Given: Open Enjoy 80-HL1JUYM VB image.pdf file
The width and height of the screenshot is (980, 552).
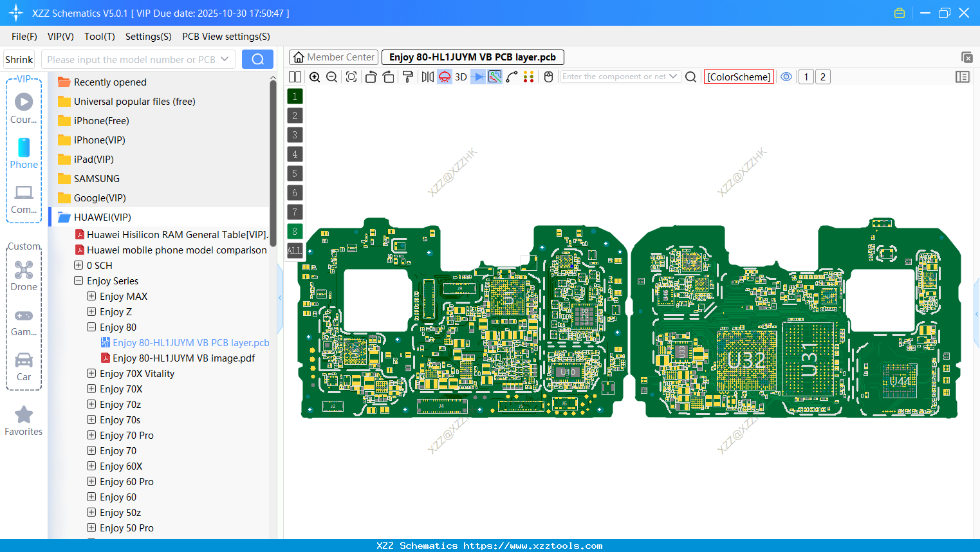Looking at the screenshot, I should (x=178, y=358).
